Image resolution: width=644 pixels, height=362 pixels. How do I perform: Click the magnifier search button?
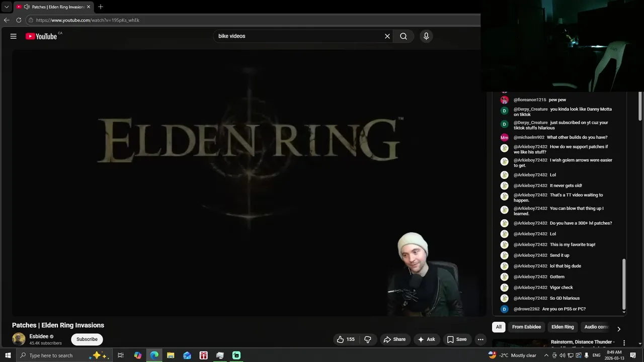pyautogui.click(x=404, y=36)
